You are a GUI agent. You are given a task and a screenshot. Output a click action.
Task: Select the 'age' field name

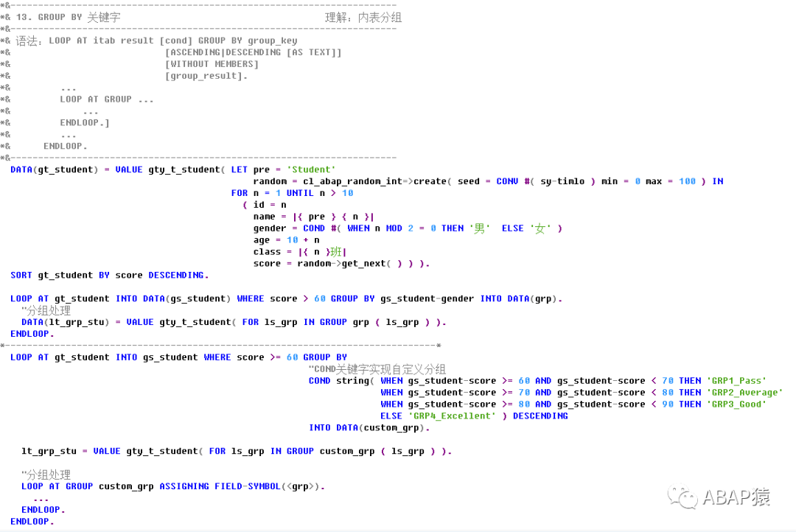tap(262, 240)
